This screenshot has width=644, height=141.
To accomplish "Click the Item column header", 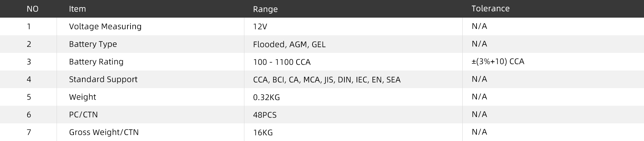I will coord(77,9).
